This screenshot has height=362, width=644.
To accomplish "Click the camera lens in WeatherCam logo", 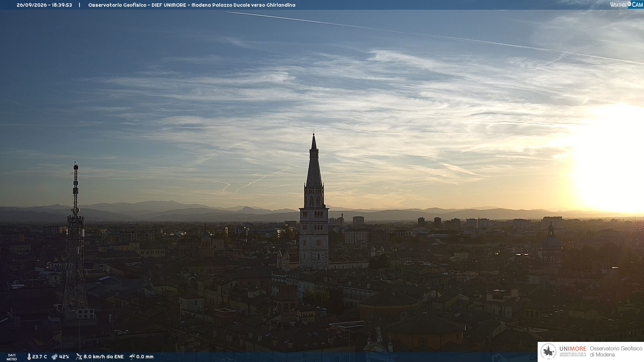I will [629, 4].
